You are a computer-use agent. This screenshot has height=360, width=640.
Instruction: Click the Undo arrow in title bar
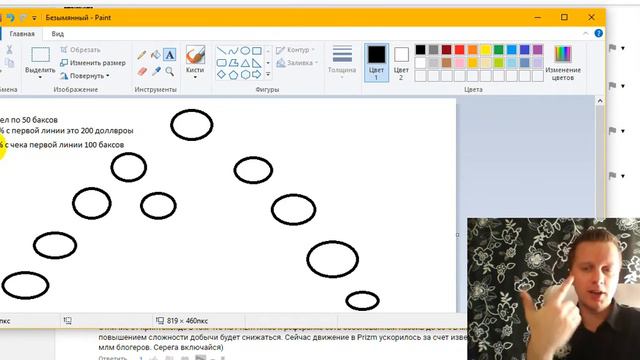pos(10,18)
